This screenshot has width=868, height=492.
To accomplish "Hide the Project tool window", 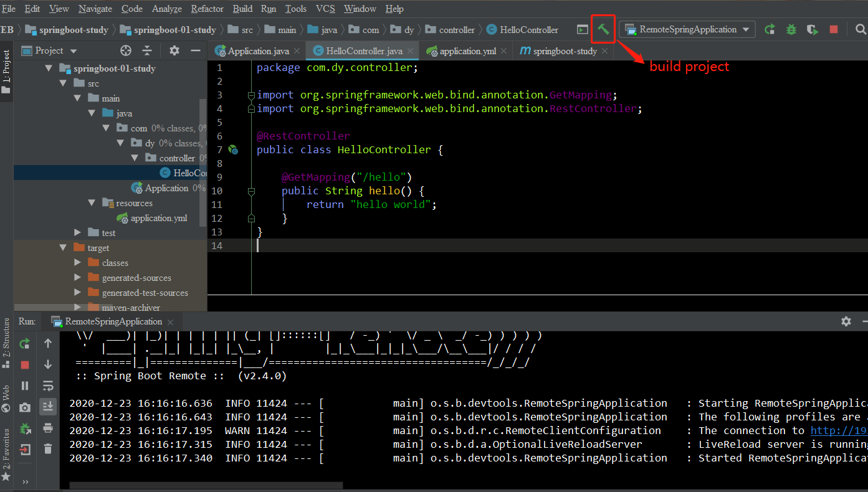I will click(196, 50).
